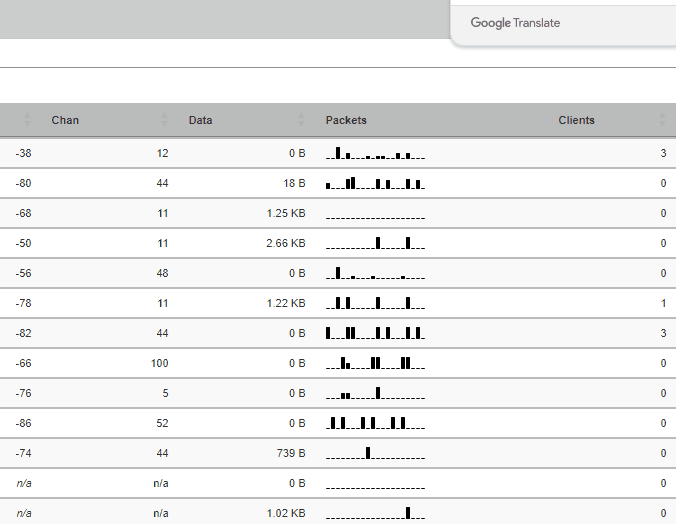Click the packet graph for channel 48
This screenshot has width=676, height=524.
375,273
